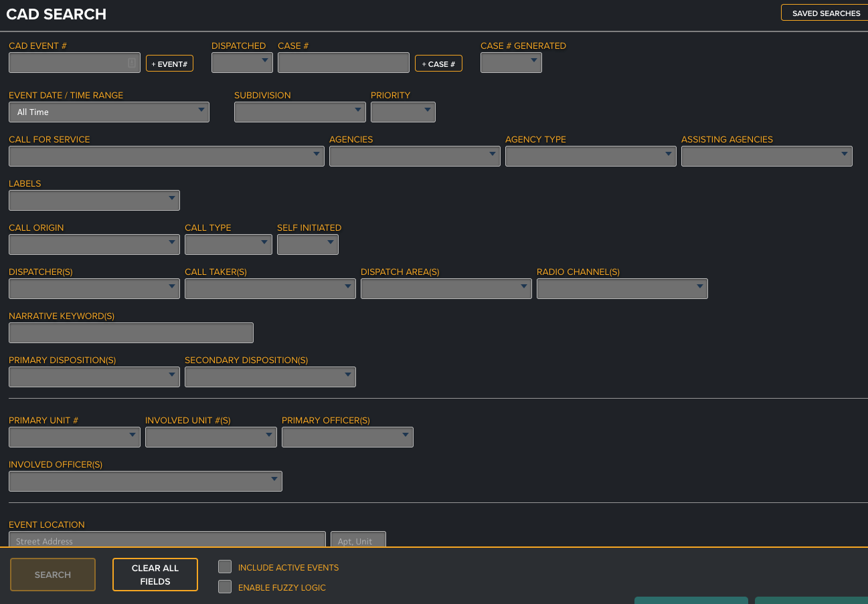Click the icon inside the CAD EVENT # field
The image size is (868, 604).
pos(133,62)
